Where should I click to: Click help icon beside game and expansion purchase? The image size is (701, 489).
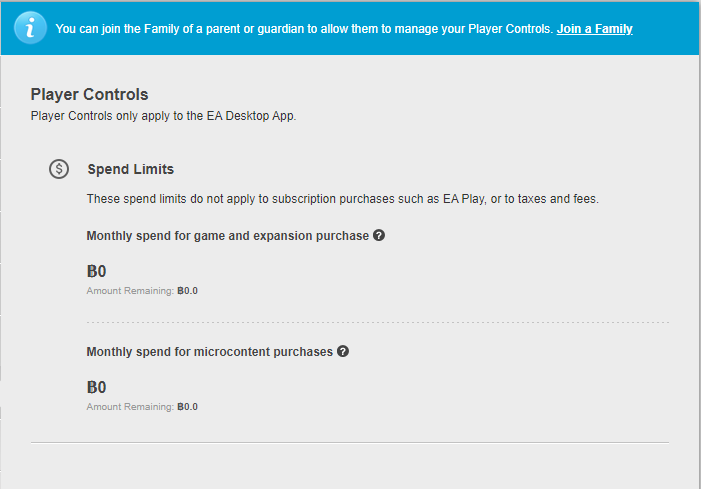pyautogui.click(x=379, y=236)
